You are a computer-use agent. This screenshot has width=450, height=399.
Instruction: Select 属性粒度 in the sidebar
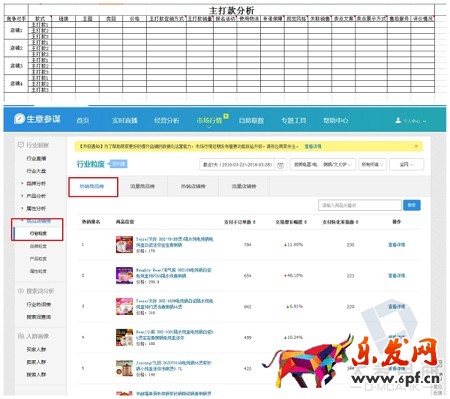(38, 271)
